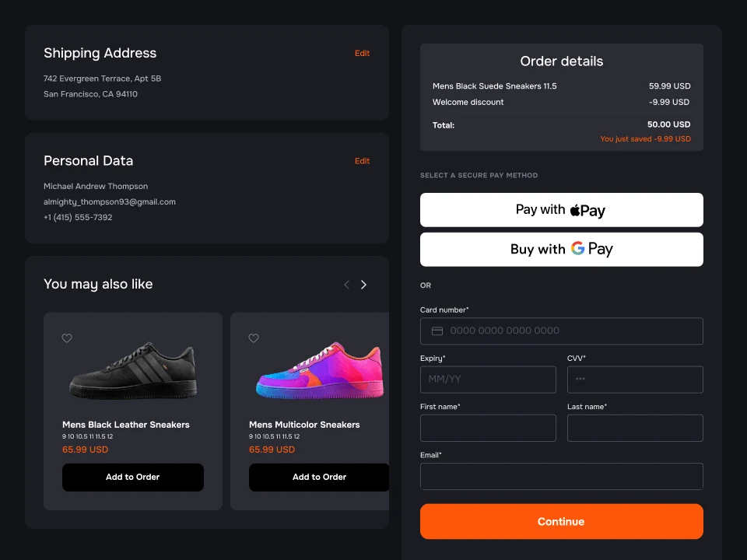
Task: Click the left arrow in You may also like
Action: 346,285
